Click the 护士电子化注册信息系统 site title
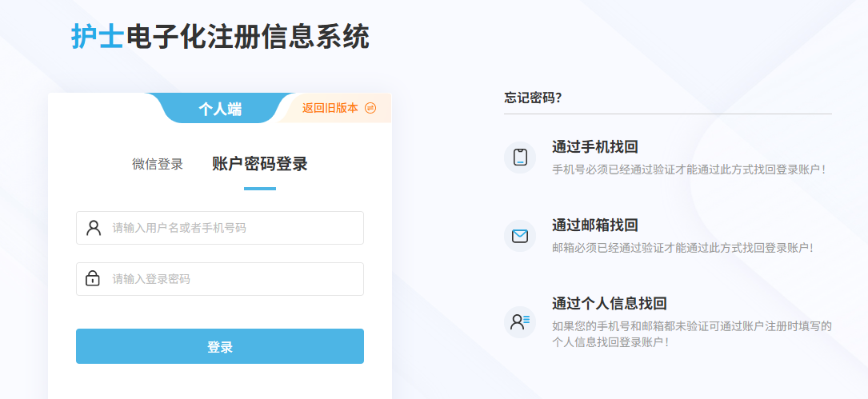Screen dimensions: 868x399 pyautogui.click(x=220, y=37)
